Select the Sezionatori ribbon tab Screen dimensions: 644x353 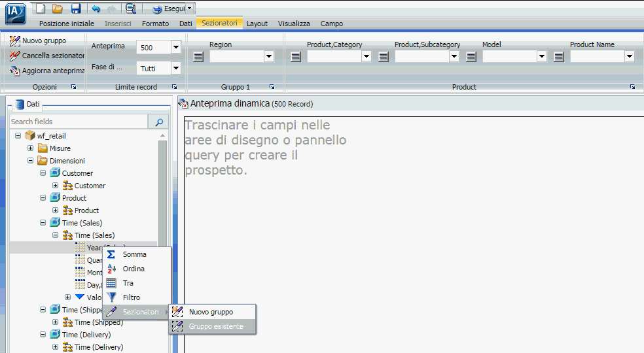tap(219, 23)
